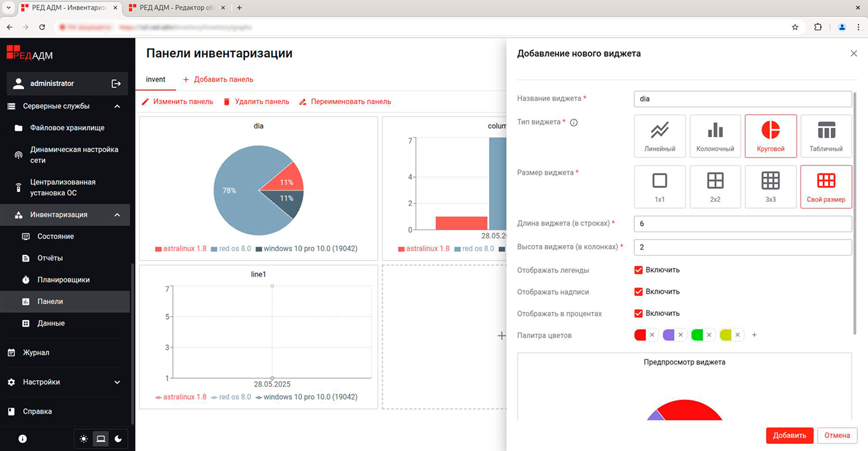Open the browser profile icon
This screenshot has width=868, height=451.
[842, 27]
